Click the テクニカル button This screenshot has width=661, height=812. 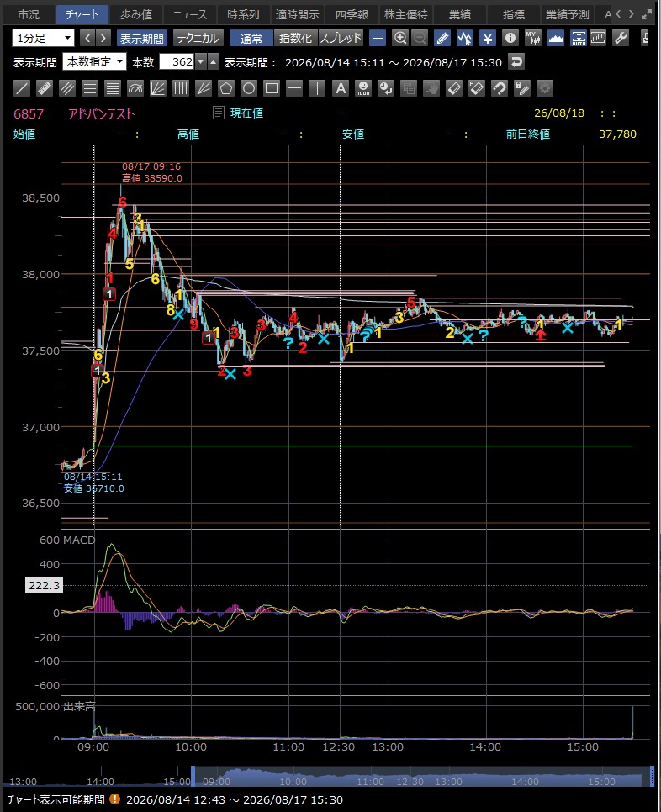[198, 39]
